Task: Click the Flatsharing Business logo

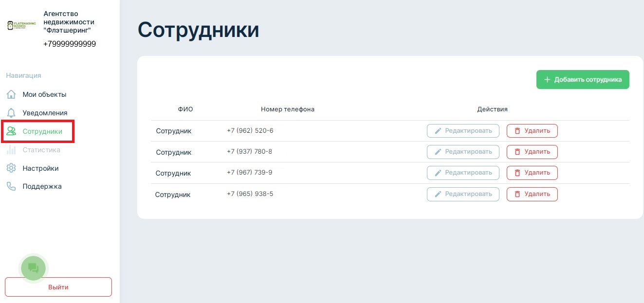Action: pos(21,25)
